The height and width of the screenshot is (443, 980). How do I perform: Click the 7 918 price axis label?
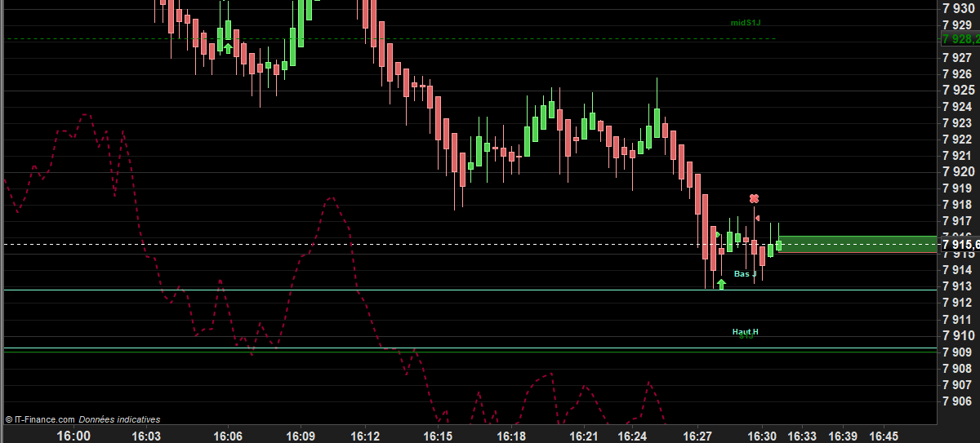tap(956, 204)
